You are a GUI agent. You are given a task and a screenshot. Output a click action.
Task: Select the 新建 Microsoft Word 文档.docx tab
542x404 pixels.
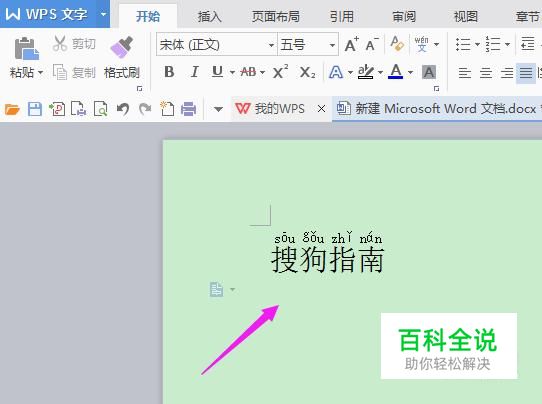[x=437, y=109]
